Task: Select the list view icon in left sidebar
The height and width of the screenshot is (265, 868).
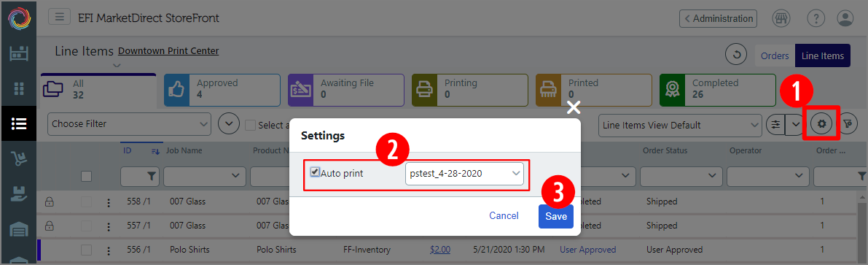Action: click(x=18, y=123)
